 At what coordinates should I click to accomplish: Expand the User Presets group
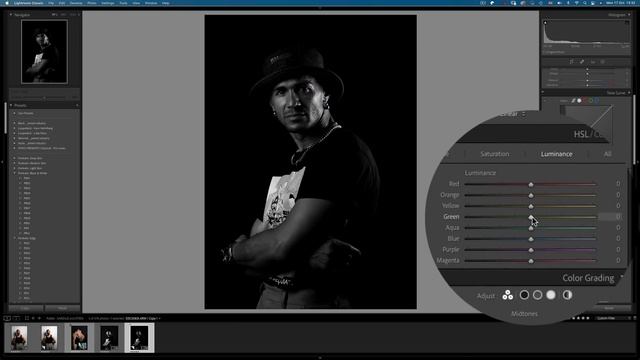[x=14, y=113]
